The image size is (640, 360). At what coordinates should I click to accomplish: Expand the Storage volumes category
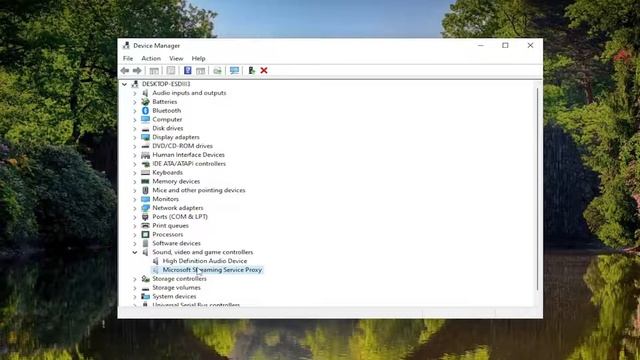pos(135,288)
